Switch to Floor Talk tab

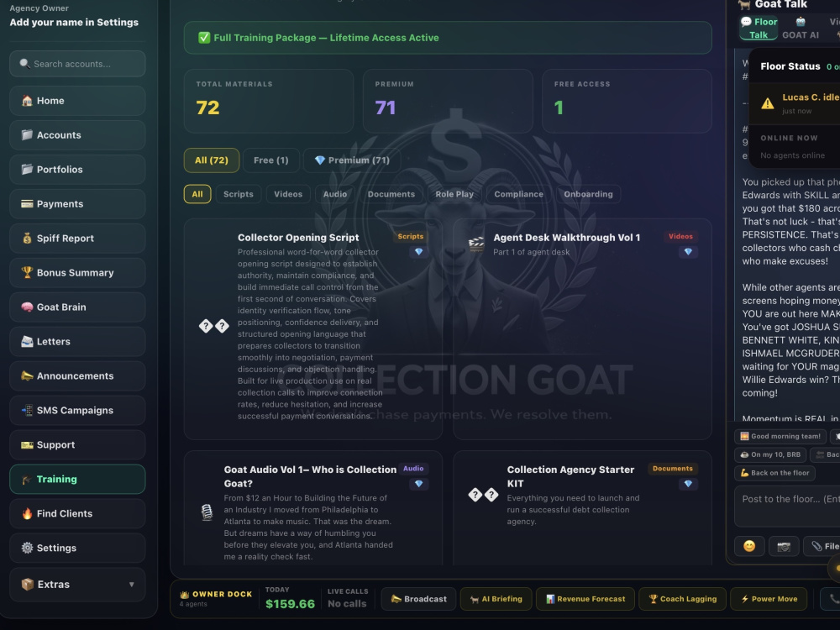tap(759, 28)
